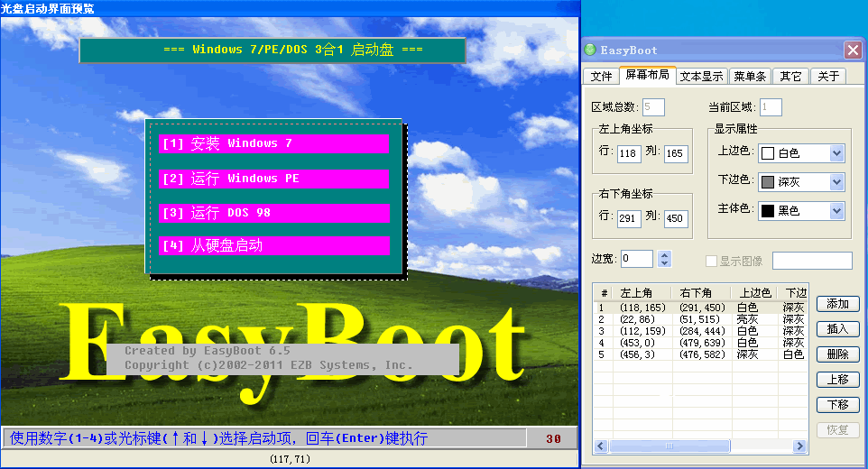Click the scroll right arrow in region list
The height and width of the screenshot is (469, 868).
pos(799,446)
